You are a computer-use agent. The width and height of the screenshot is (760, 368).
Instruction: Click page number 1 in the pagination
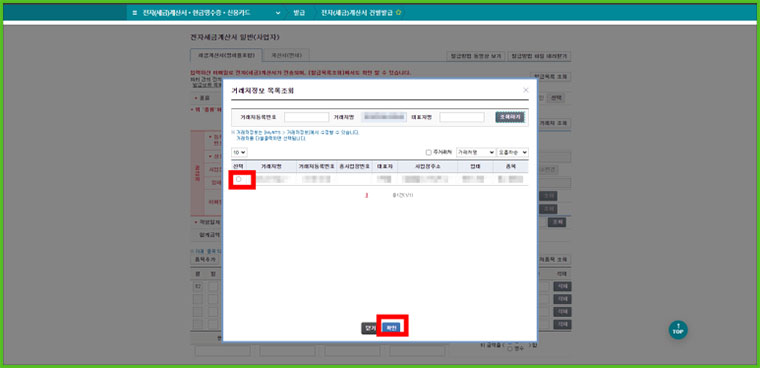[x=366, y=195]
